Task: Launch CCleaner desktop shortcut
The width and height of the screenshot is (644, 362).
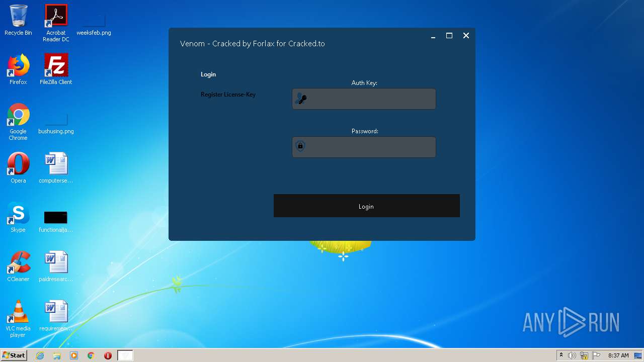Action: [18, 266]
